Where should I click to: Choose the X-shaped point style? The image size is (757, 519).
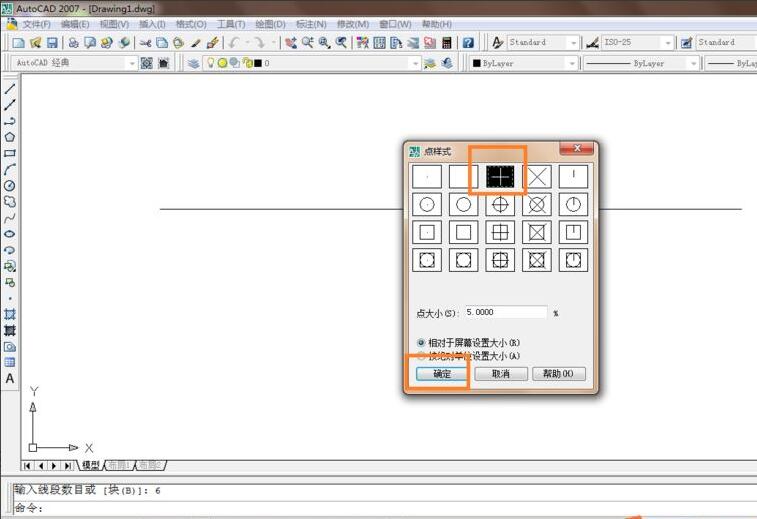(x=537, y=176)
